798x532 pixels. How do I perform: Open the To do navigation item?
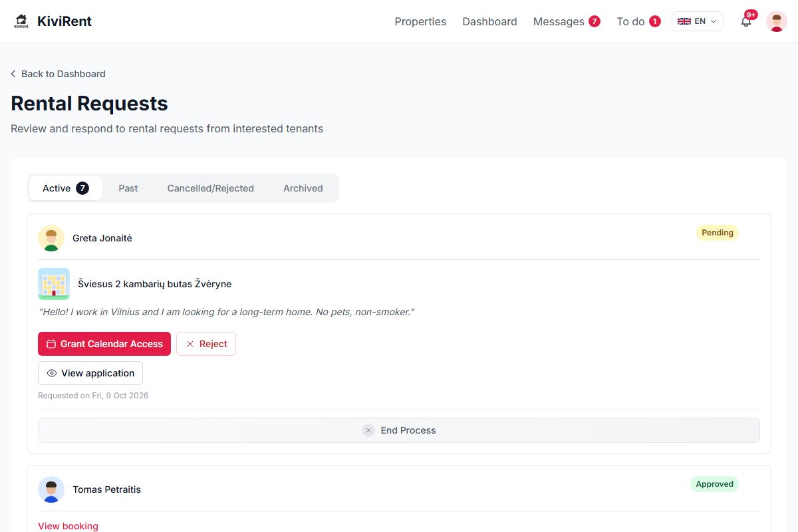[x=638, y=21]
